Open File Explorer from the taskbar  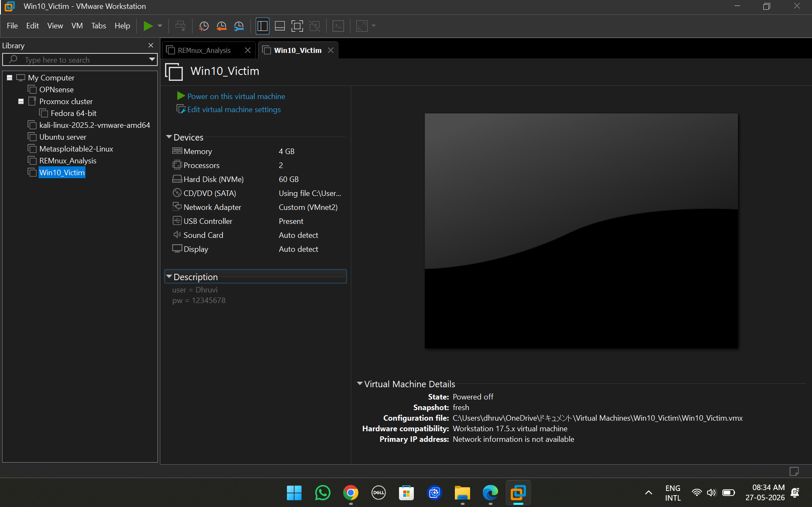tap(462, 493)
